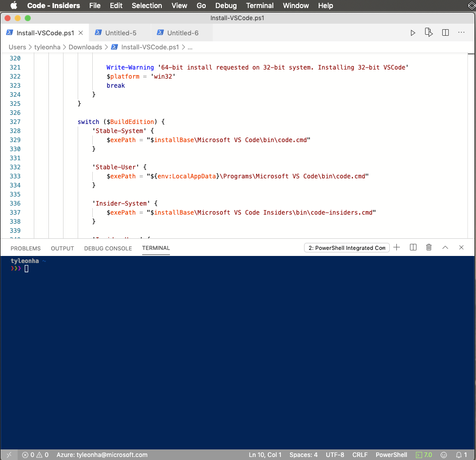Image resolution: width=476 pixels, height=460 pixels.
Task: Open more editor actions with the ellipsis
Action: pos(461,32)
